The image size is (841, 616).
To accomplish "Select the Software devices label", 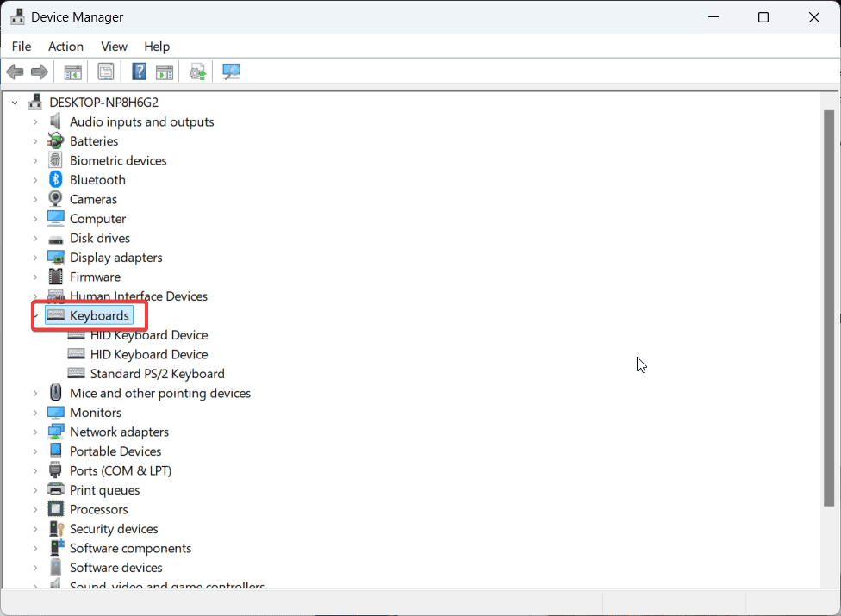I will (x=115, y=567).
